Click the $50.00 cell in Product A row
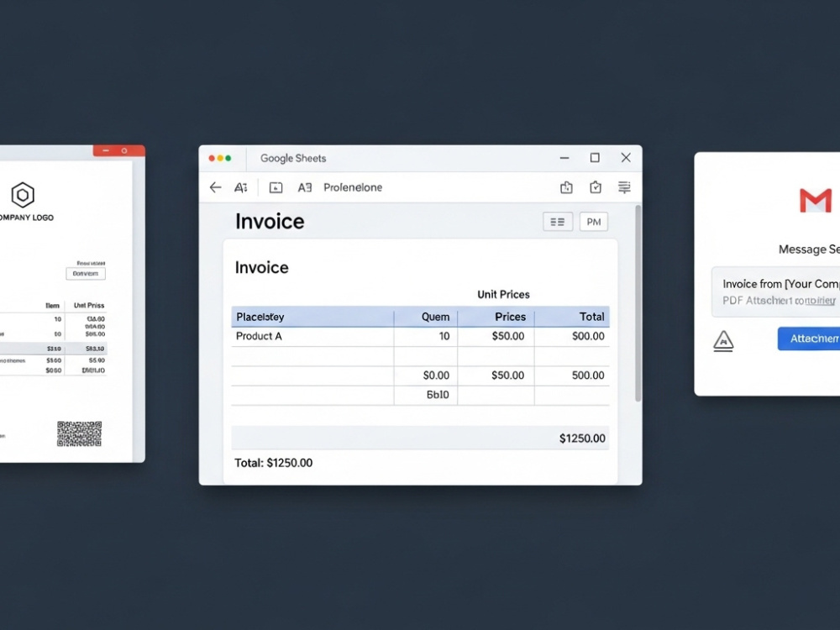This screenshot has width=840, height=630. pos(496,337)
